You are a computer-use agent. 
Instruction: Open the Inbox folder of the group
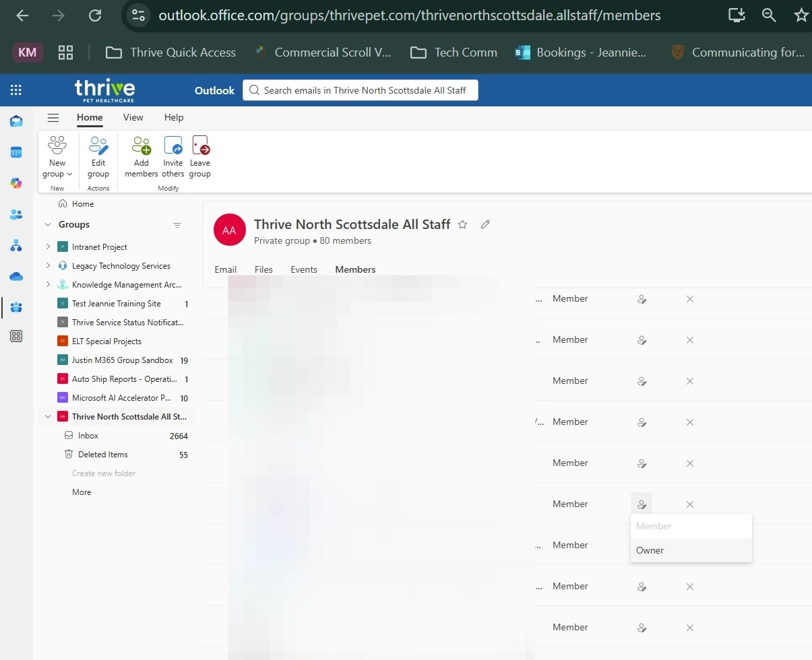(x=88, y=436)
